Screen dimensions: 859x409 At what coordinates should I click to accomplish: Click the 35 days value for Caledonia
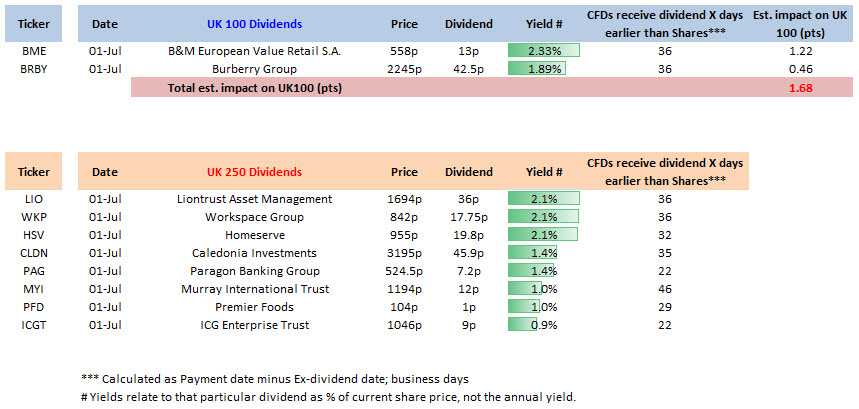pos(665,253)
